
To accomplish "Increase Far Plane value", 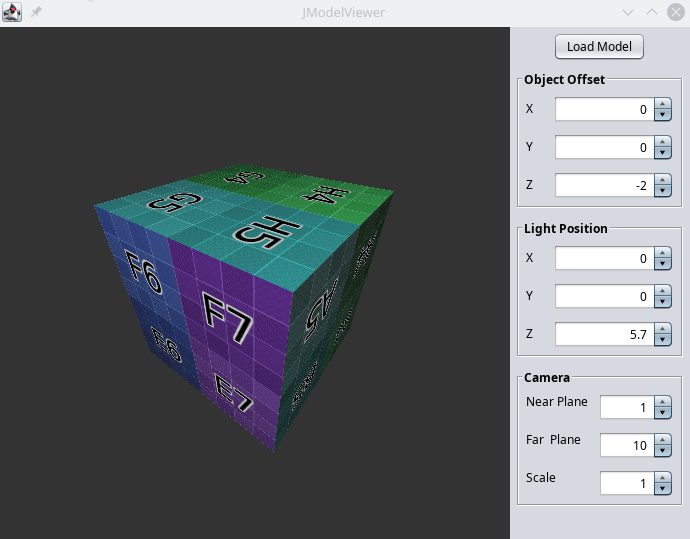I will (663, 440).
